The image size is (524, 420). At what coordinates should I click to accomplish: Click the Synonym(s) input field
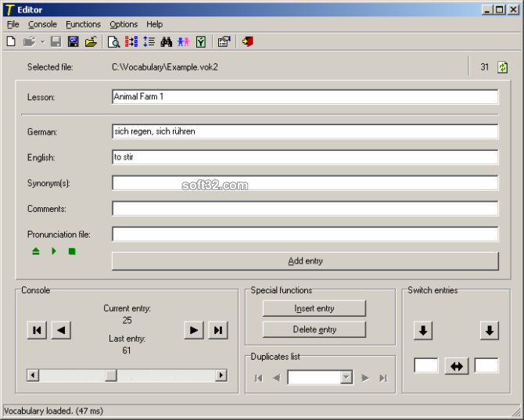304,183
